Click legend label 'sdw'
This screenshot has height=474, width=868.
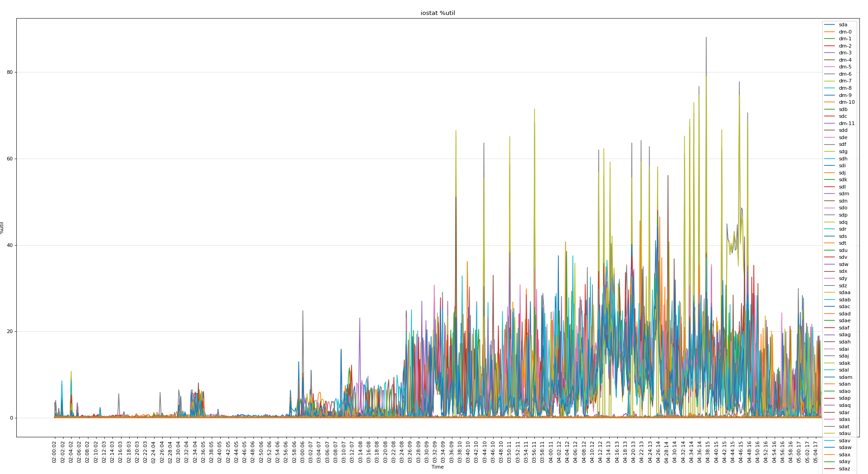click(843, 264)
